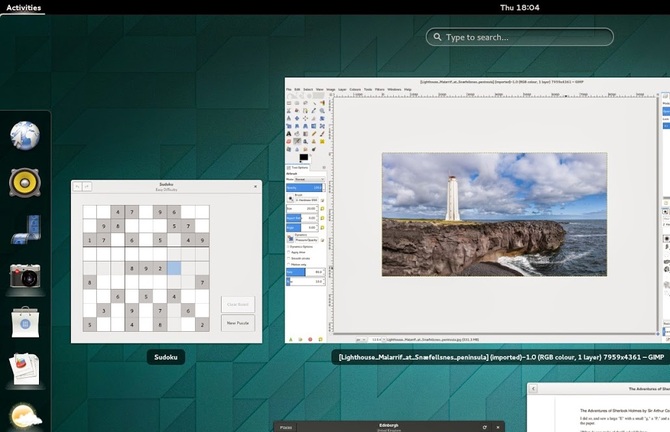Screen dimensions: 670x432
Task: Click the Rate slider in Tool Options
Action: pos(305,272)
